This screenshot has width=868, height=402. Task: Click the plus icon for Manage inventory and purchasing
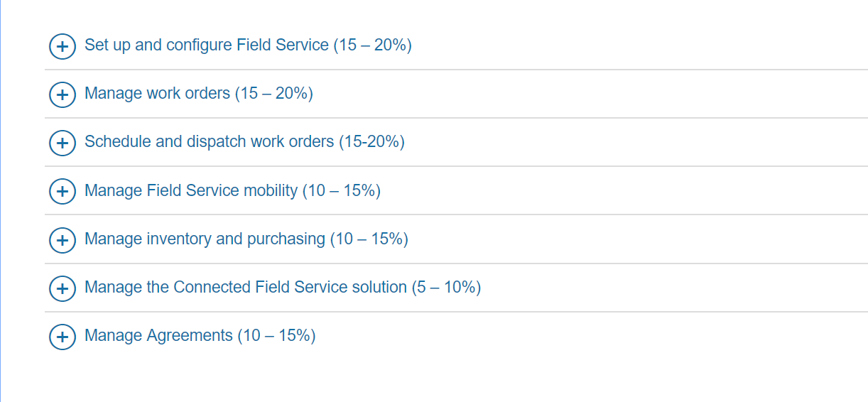click(63, 240)
